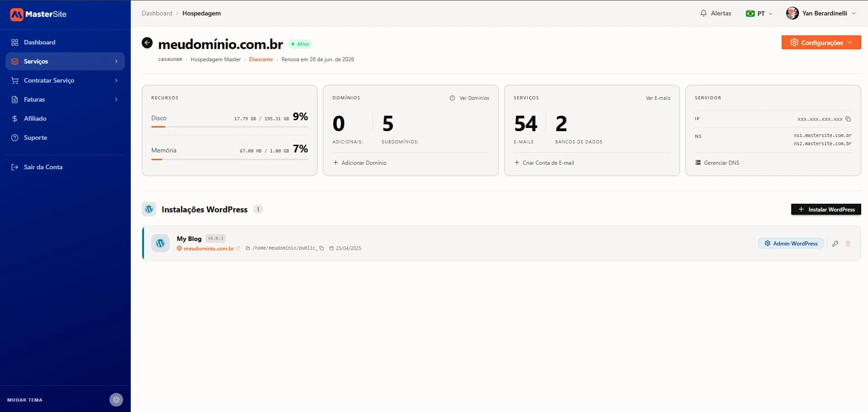Click the info icon by Ver Domínios
868x412 pixels.
pyautogui.click(x=452, y=98)
